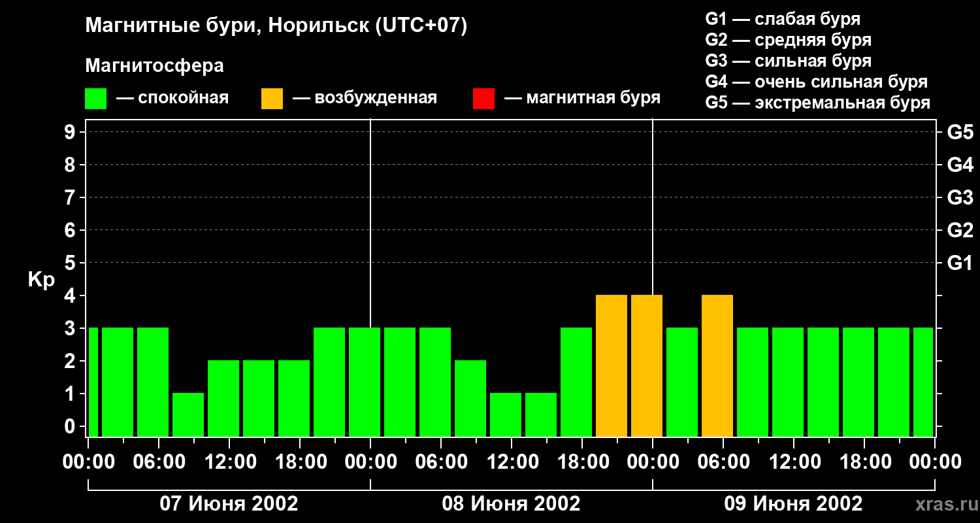The height and width of the screenshot is (523, 980).
Task: Click the 12:00 tick label for 07 Июня
Action: coord(229,462)
